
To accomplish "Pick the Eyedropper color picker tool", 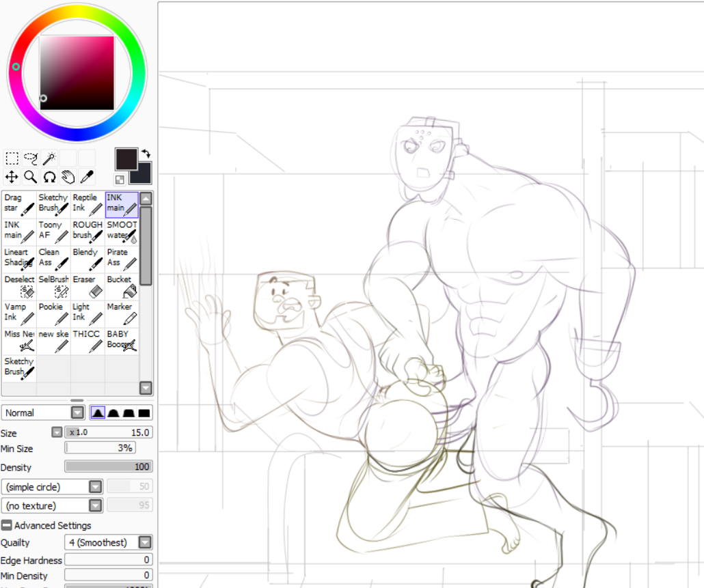I will click(x=86, y=178).
